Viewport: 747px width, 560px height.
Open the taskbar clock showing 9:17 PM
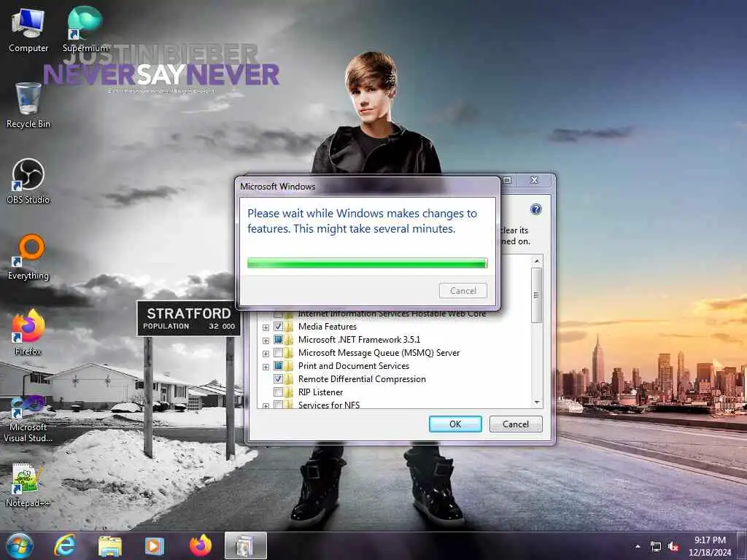(710, 546)
